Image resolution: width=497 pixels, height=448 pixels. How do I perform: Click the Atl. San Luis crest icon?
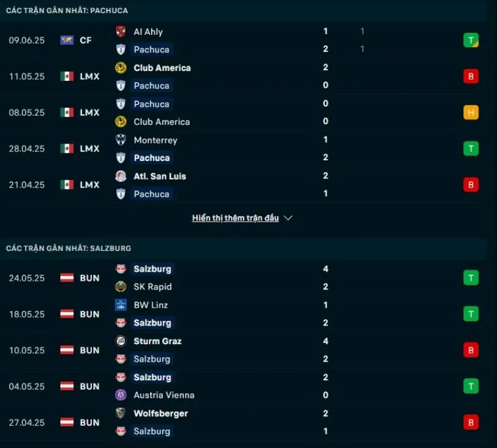point(122,176)
